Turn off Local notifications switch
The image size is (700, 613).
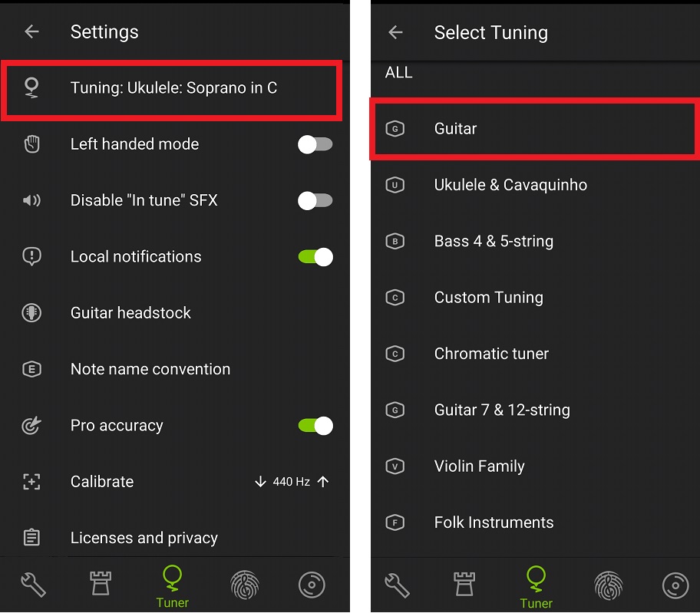pos(315,257)
